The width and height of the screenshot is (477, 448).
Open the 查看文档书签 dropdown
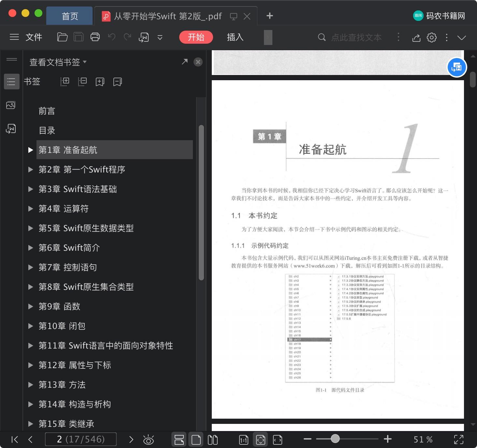(58, 62)
